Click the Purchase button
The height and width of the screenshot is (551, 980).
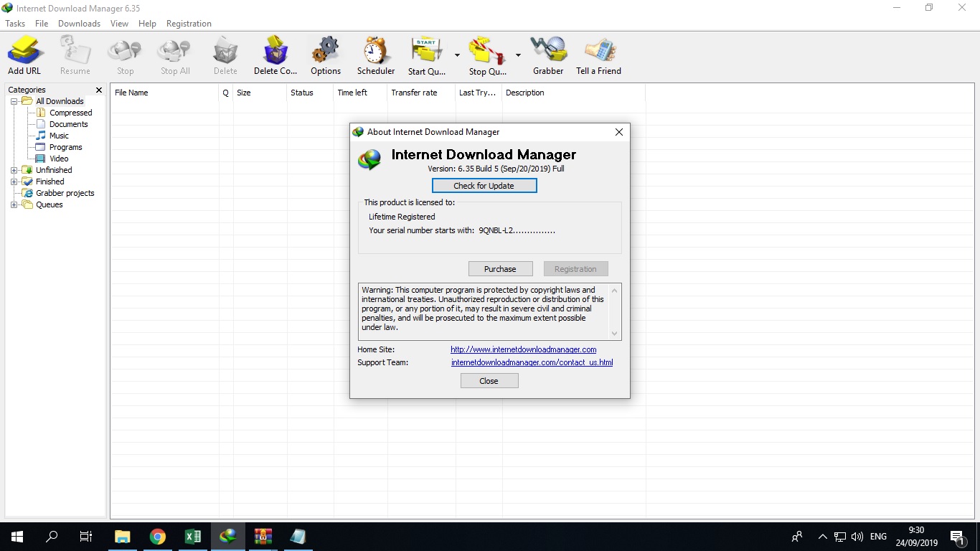500,269
